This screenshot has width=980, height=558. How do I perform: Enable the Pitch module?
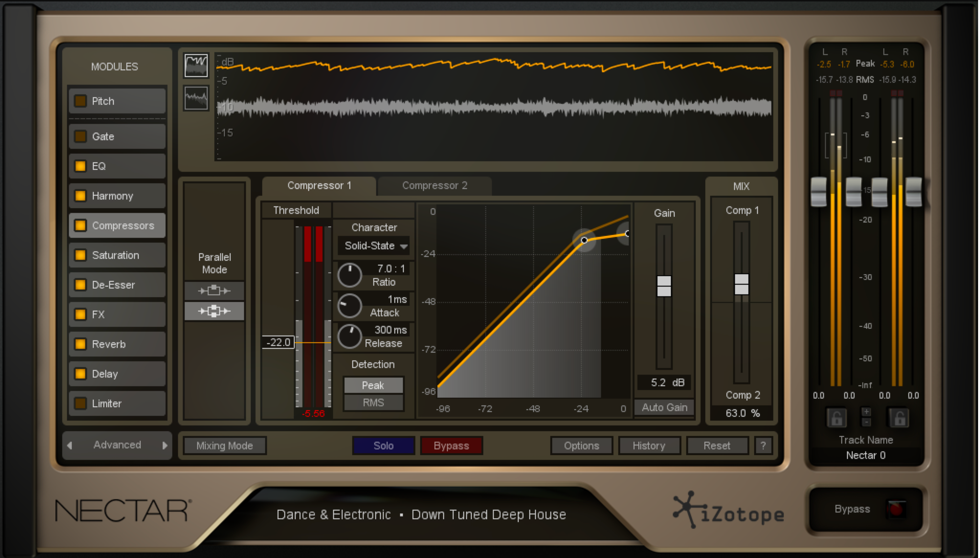[x=80, y=101]
